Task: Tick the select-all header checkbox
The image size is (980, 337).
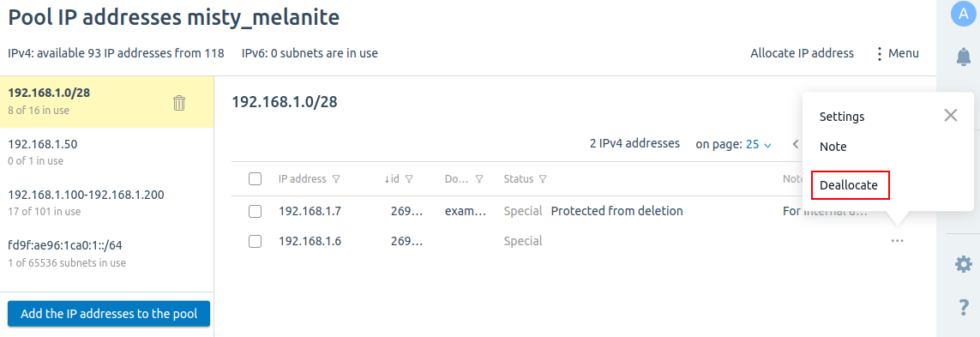Action: pos(255,179)
